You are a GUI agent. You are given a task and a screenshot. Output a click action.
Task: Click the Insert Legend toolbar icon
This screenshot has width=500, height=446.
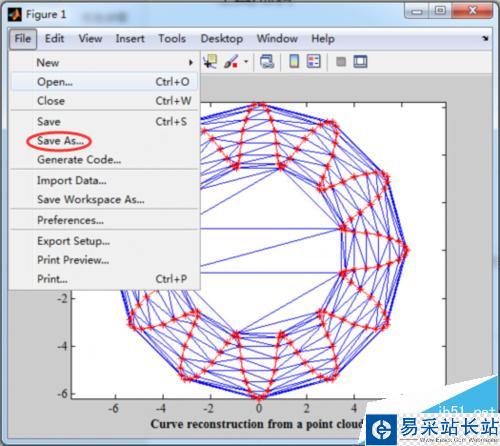click(x=313, y=61)
